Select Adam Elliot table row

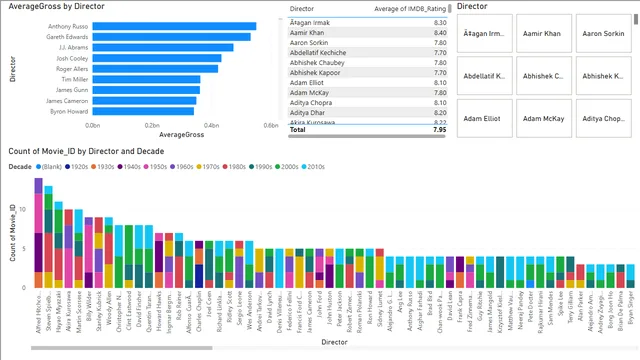point(368,82)
